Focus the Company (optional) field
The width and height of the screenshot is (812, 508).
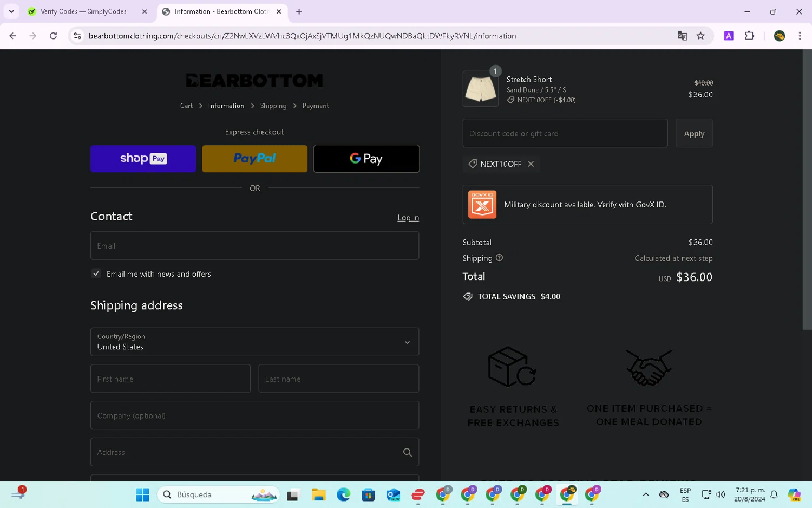(x=254, y=415)
